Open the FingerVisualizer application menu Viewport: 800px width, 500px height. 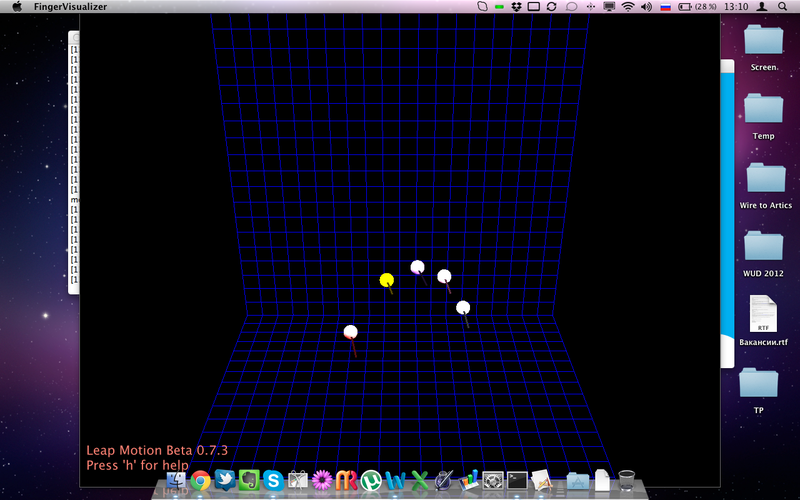(70, 7)
